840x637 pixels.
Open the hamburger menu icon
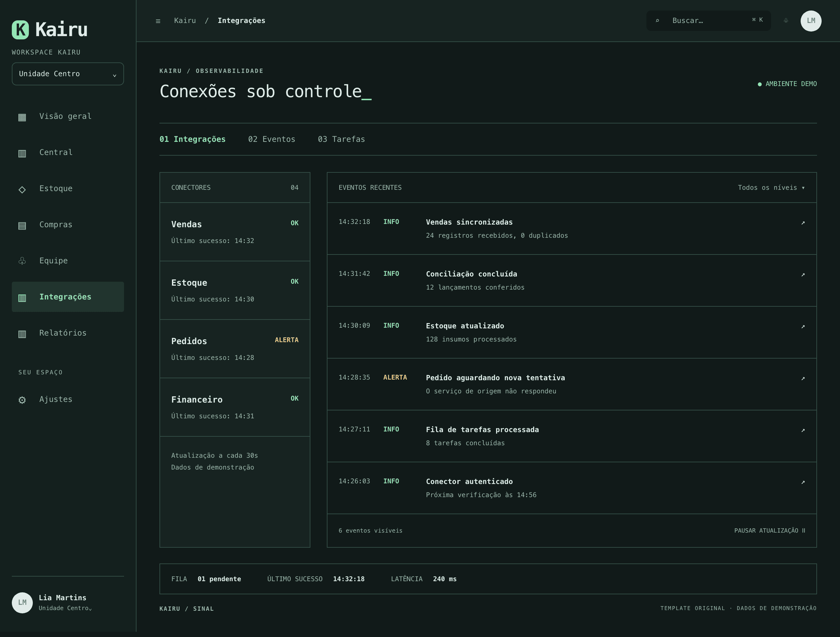(x=158, y=21)
